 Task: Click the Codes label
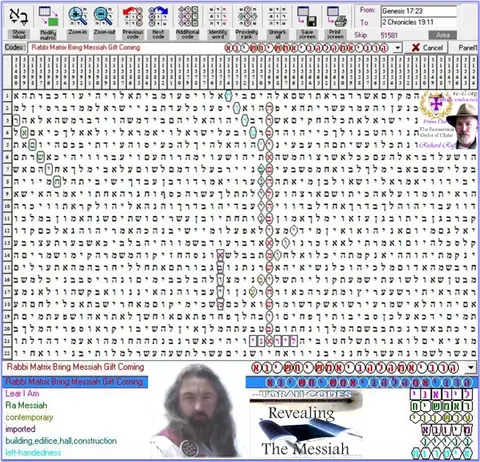pos(15,48)
